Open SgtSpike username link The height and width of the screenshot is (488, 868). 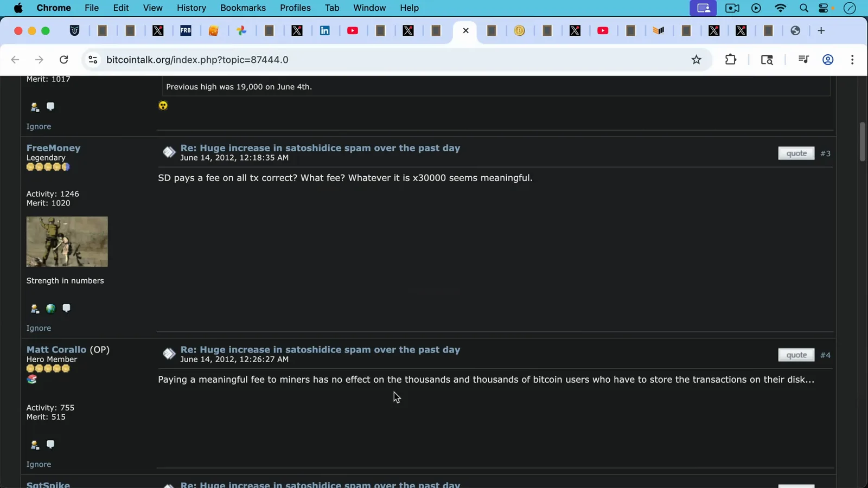point(48,484)
